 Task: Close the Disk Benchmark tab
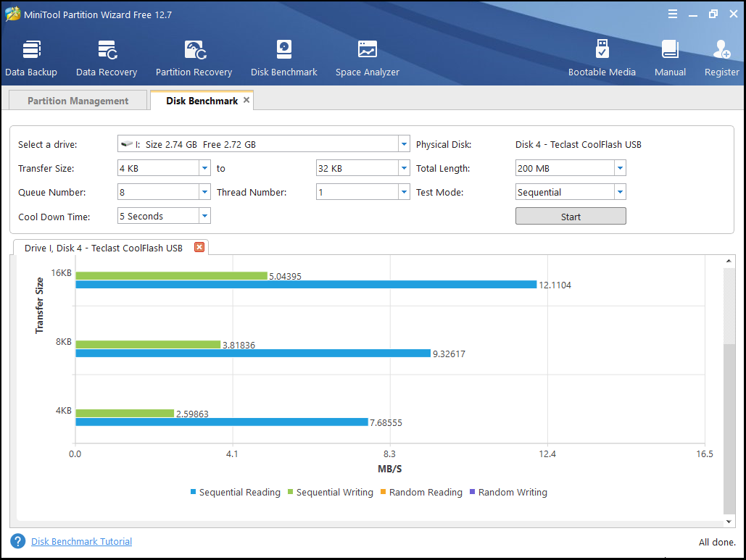point(246,100)
